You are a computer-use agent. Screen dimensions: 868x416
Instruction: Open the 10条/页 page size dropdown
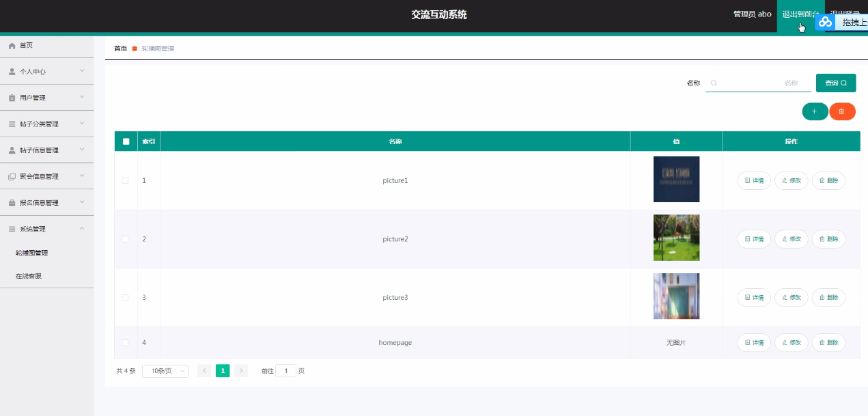(165, 371)
